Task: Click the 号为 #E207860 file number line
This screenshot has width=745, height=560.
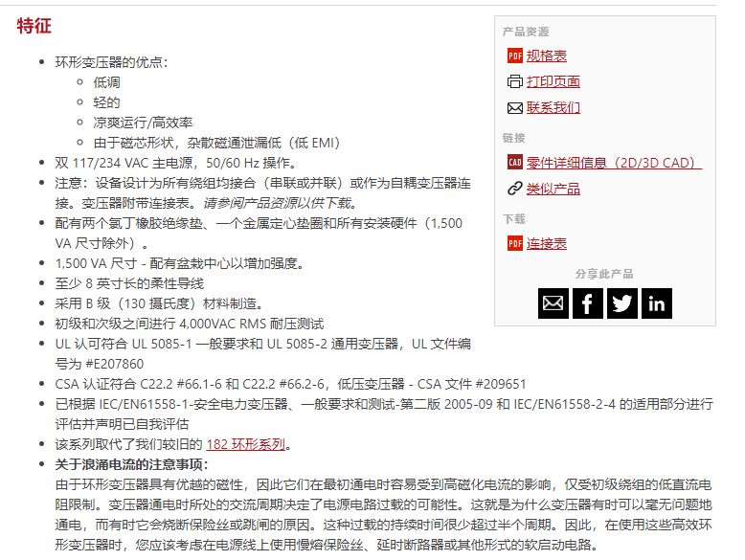Action: [x=100, y=364]
